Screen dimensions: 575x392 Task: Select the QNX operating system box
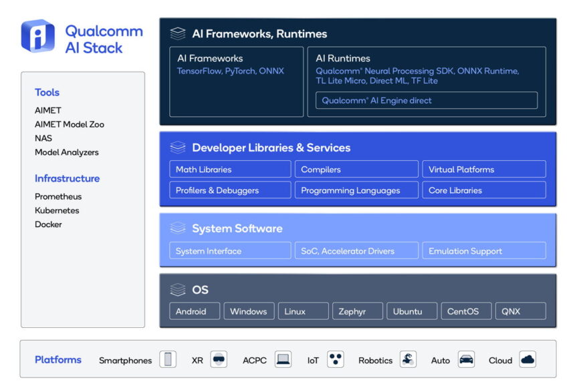520,311
